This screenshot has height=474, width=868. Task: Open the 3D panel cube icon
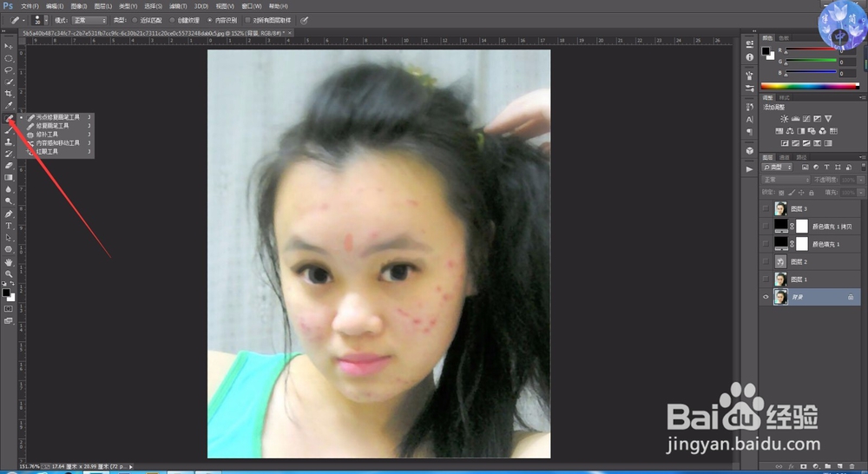point(750,150)
